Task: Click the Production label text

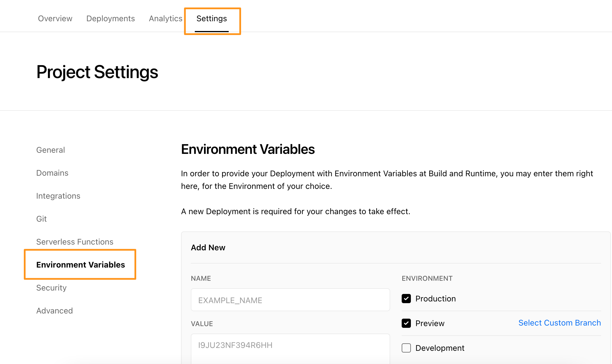Action: tap(436, 299)
